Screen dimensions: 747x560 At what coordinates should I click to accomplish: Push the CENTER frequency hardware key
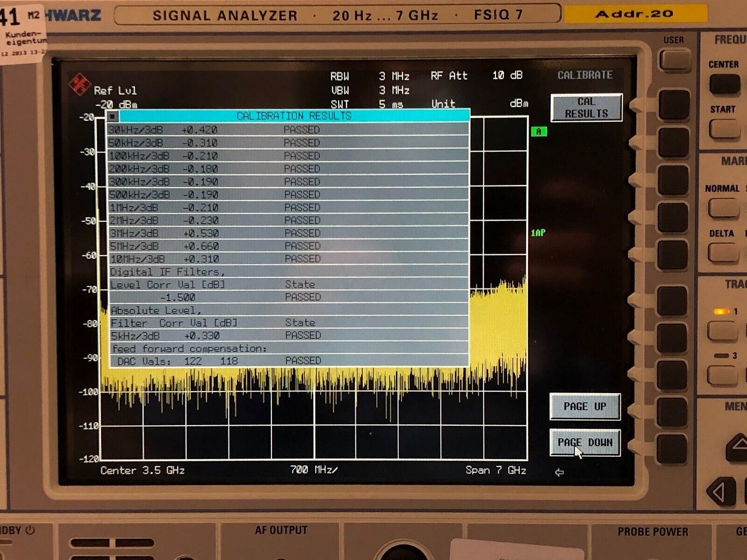(x=725, y=84)
